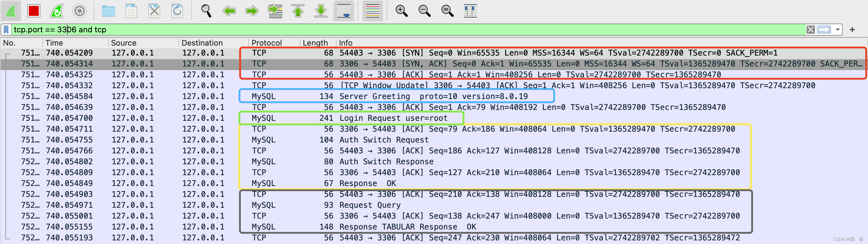Screen dimensions: 868x244
Task: Restart the current capture
Action: coord(57,11)
